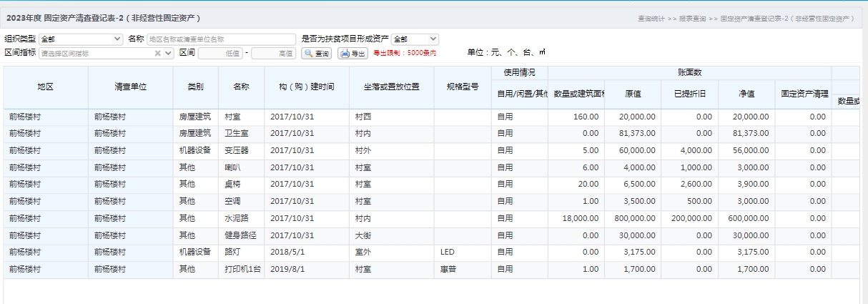Click the 查询统计 breadcrumb link
Viewport: 868px width, 304px height.
[651, 17]
